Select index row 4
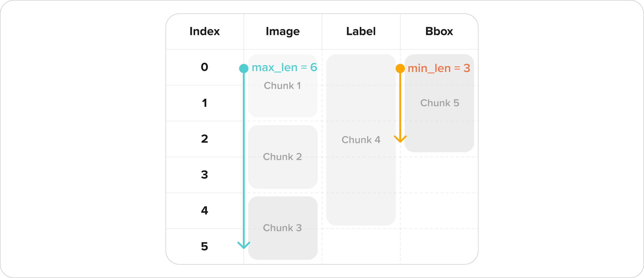Viewport: 644px width, 278px height. (204, 211)
